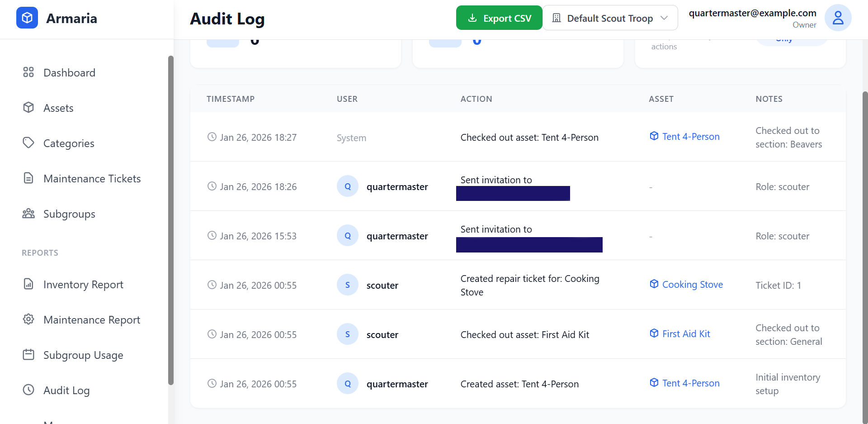Click quartermaster's Q avatar badge
The image size is (868, 424).
pyautogui.click(x=347, y=186)
